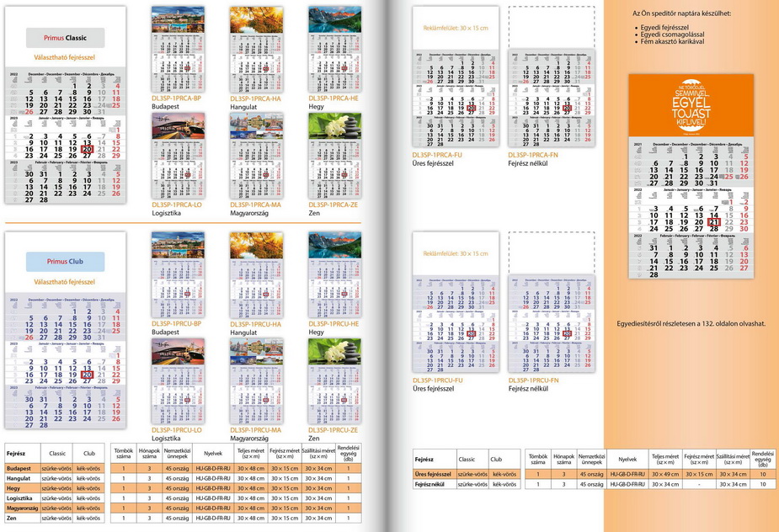
Task: Select the Classic Zen header thumbnail
Action: tap(334, 126)
